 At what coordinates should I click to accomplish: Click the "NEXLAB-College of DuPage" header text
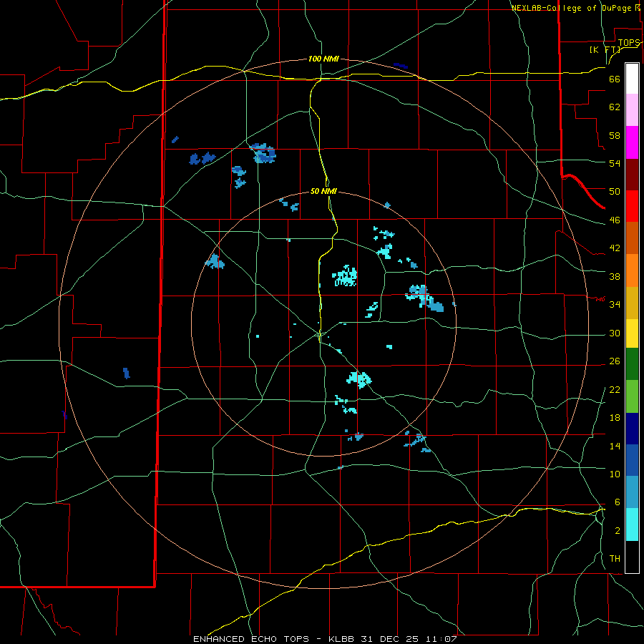click(573, 8)
